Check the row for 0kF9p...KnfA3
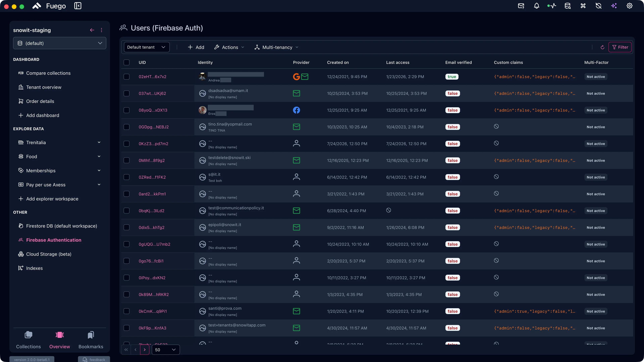This screenshot has height=362, width=644. [x=126, y=328]
